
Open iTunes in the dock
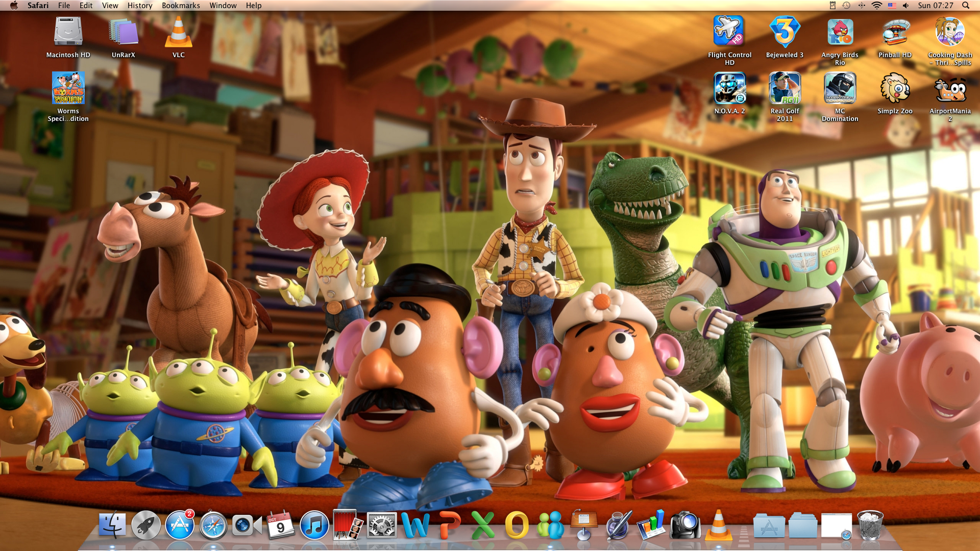(x=314, y=525)
